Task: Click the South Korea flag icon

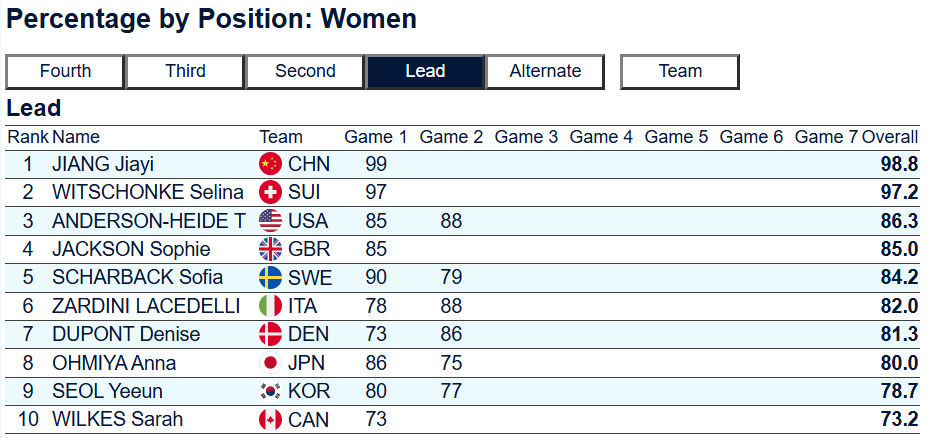Action: tap(270, 391)
